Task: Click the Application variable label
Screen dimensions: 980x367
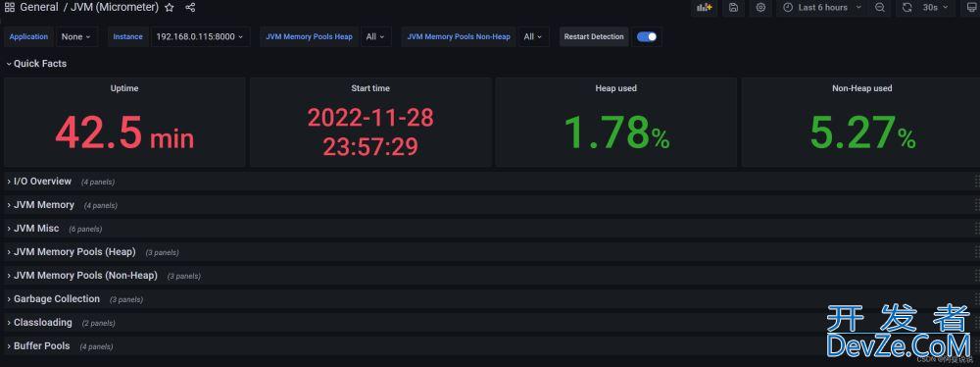Action: tap(28, 36)
